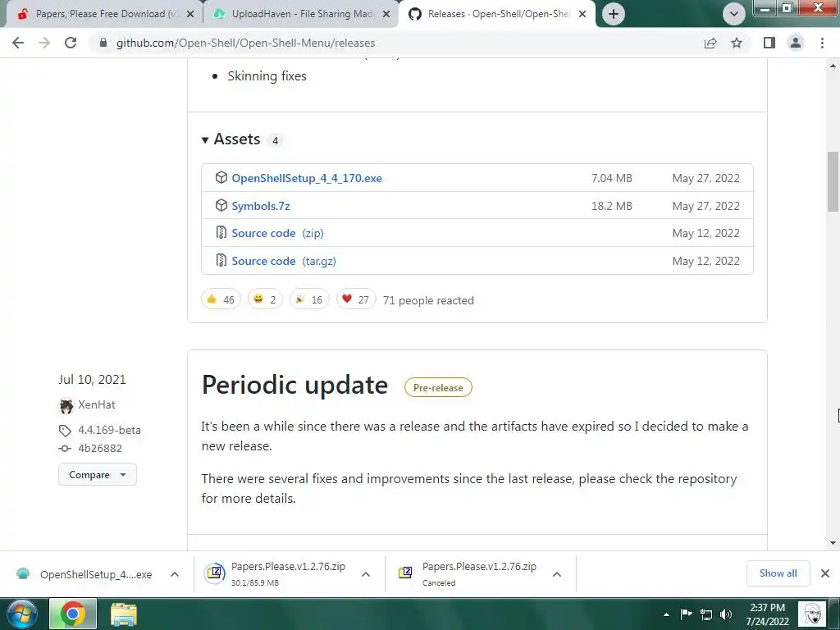The width and height of the screenshot is (840, 630).
Task: Open Action Center flag icon
Action: [x=687, y=614]
